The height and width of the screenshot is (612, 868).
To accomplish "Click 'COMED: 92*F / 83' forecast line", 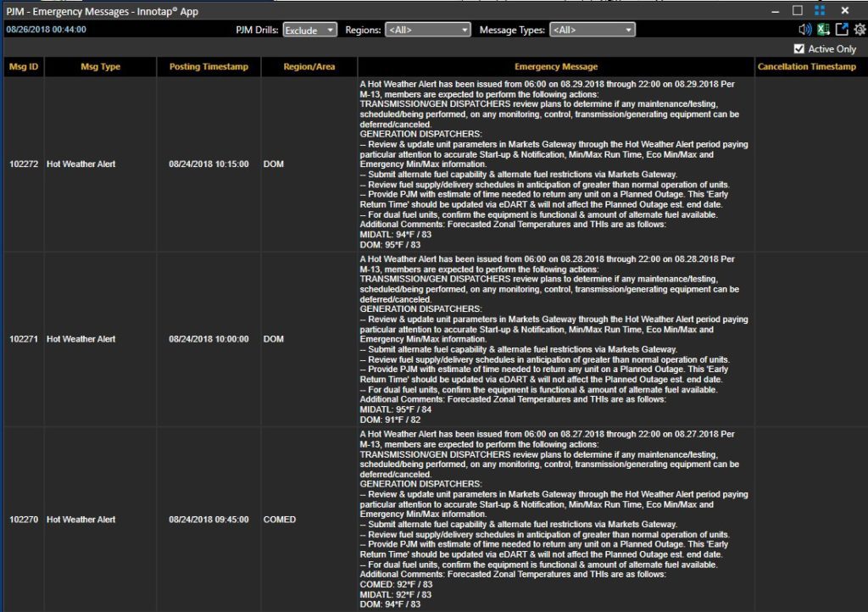I will [x=396, y=584].
